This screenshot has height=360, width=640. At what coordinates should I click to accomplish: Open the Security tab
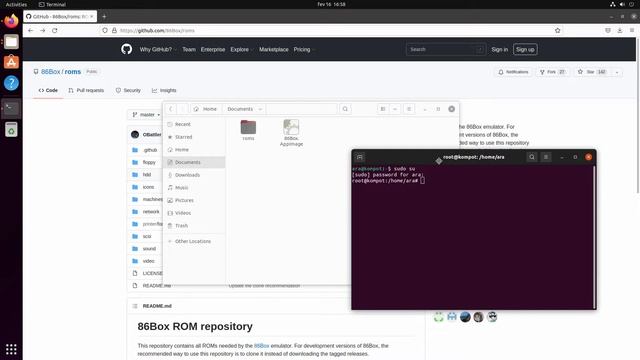[128, 90]
